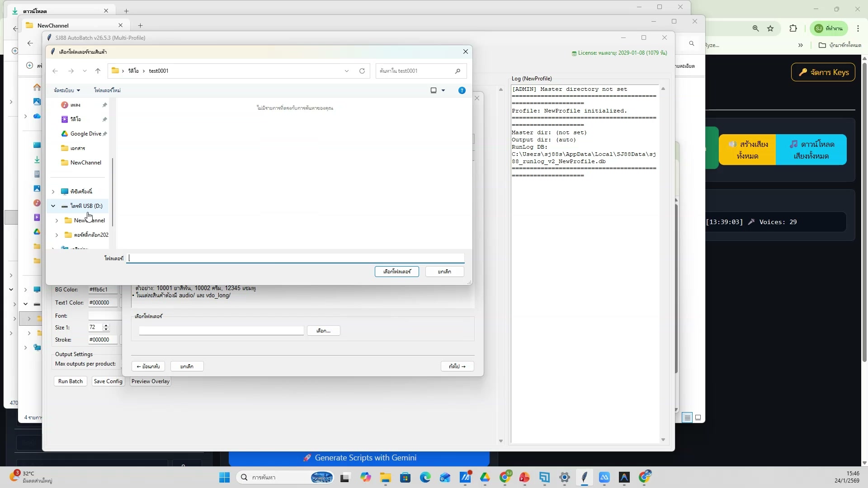This screenshot has height=488, width=868.
Task: Increase Size 1 spinner value
Action: pyautogui.click(x=106, y=325)
